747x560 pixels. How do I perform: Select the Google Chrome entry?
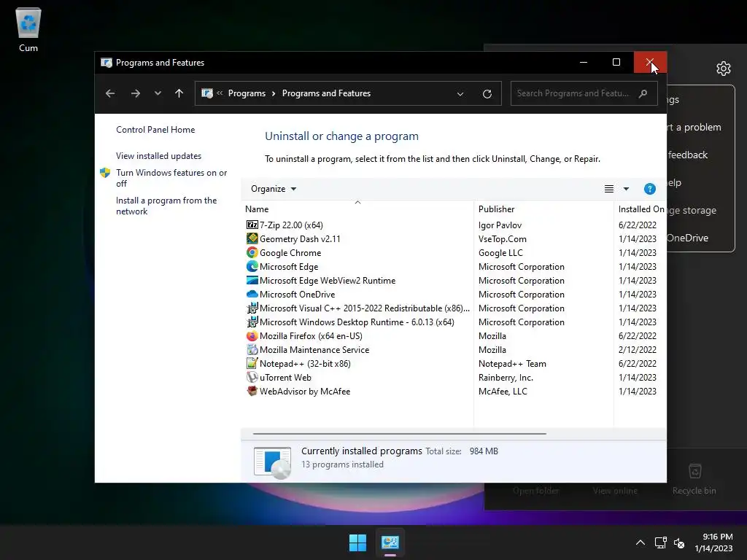(x=290, y=252)
